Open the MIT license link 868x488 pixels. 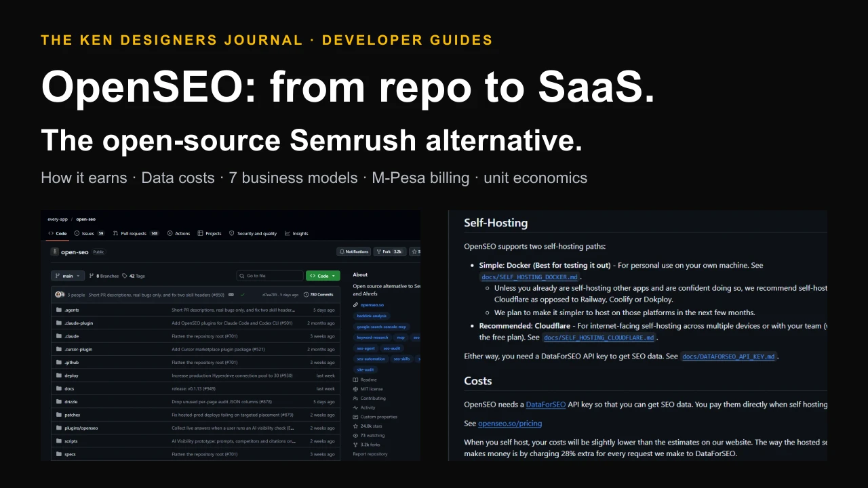368,389
